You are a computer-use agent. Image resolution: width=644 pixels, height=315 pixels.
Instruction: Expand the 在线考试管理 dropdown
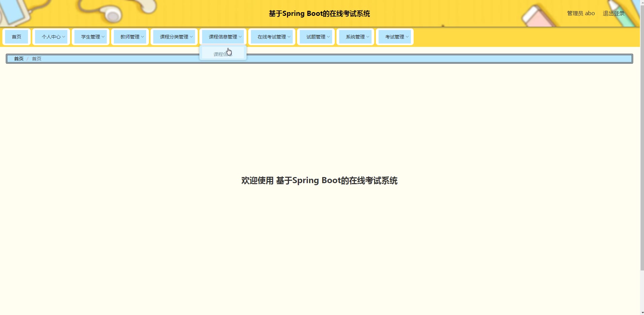tap(272, 37)
